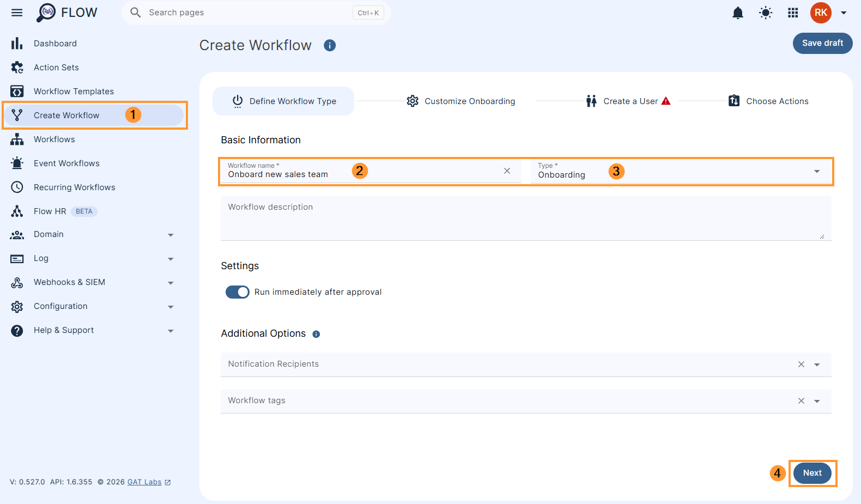Open the hamburger navigation menu
The width and height of the screenshot is (861, 504).
pyautogui.click(x=17, y=13)
